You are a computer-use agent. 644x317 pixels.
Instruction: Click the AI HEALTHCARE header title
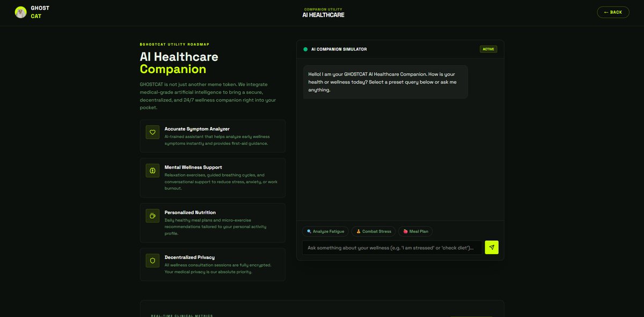click(x=323, y=15)
